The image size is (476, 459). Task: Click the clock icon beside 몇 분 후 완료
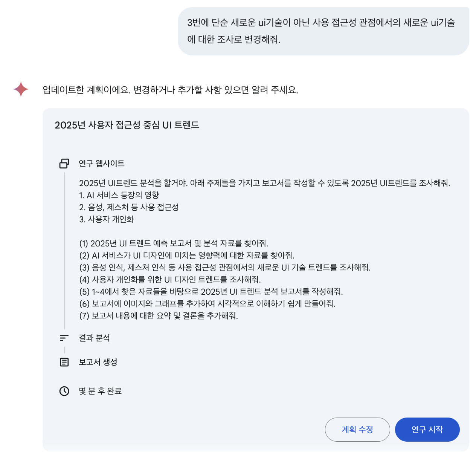(x=64, y=391)
